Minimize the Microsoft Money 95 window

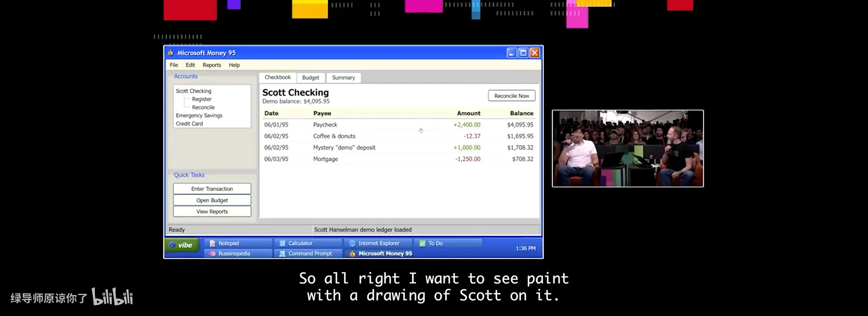[511, 53]
